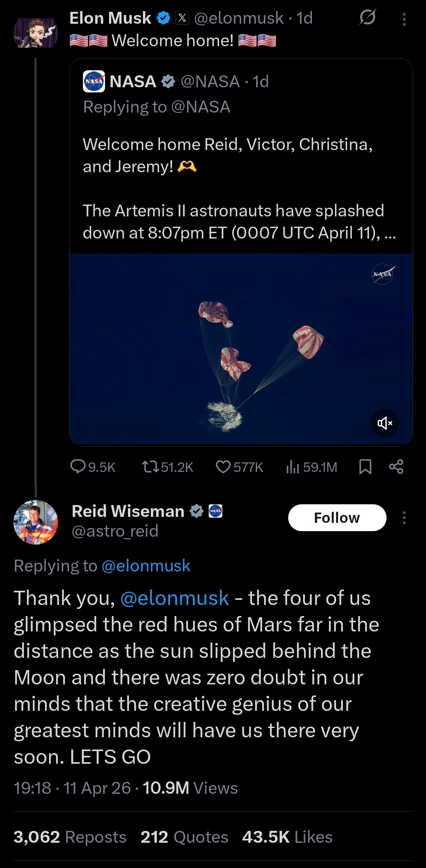Open replies on Elon's post (9.5K)

point(93,467)
